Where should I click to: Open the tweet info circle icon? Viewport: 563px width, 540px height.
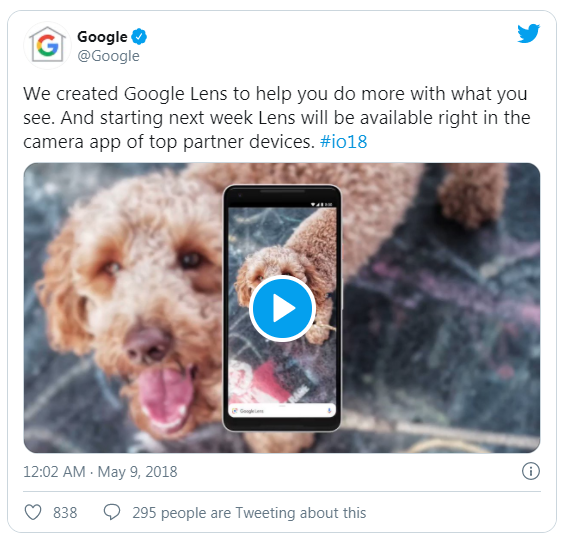point(531,471)
